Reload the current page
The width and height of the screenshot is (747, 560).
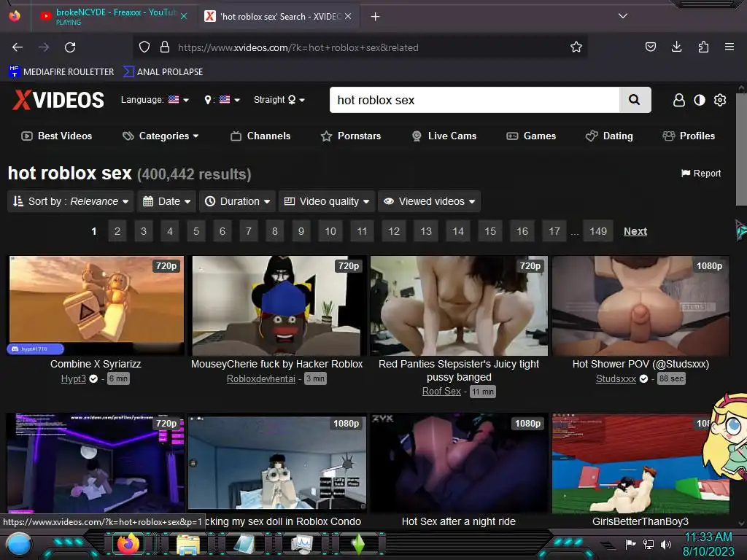click(x=70, y=47)
